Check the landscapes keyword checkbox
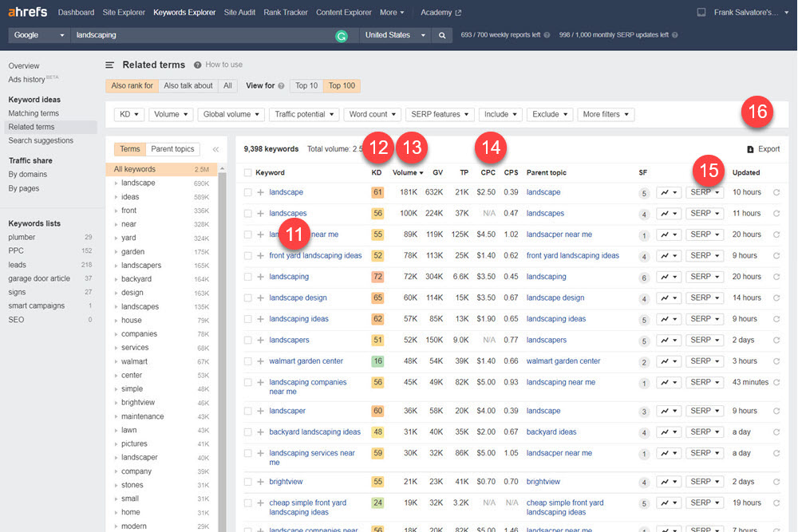Viewport: 798px width, 532px height. [248, 213]
